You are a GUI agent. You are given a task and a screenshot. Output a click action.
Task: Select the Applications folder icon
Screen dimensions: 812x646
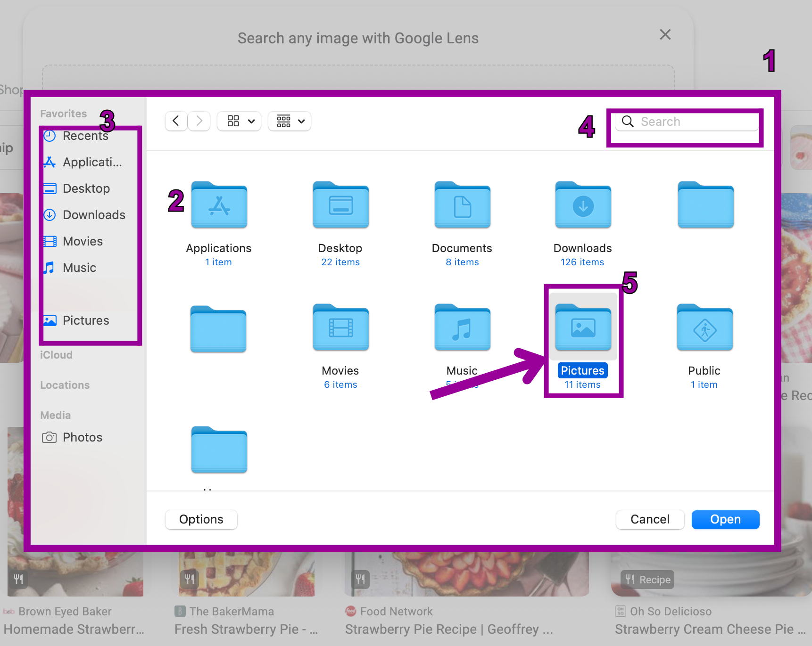(219, 205)
